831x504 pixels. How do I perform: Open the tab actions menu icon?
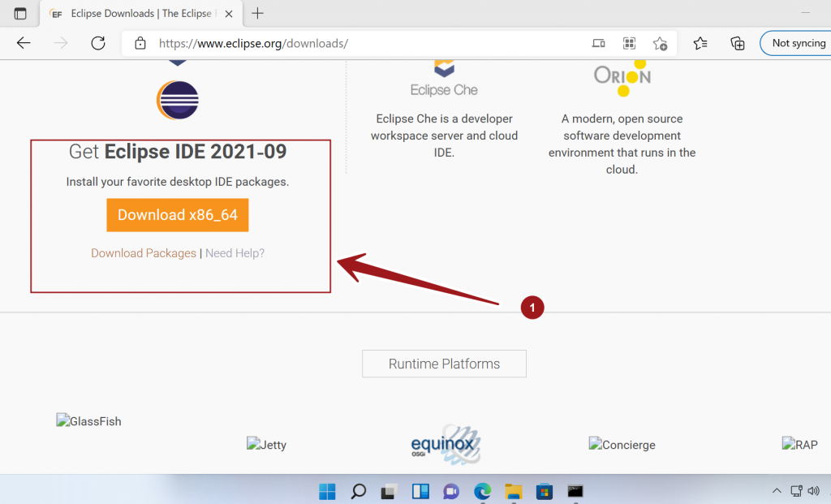point(20,14)
